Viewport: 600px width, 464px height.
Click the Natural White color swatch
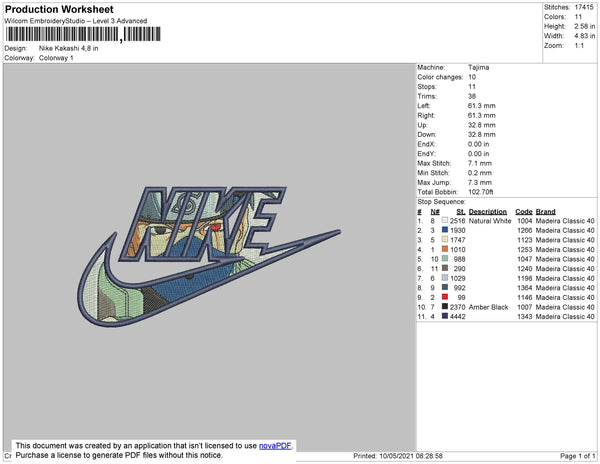[445, 220]
